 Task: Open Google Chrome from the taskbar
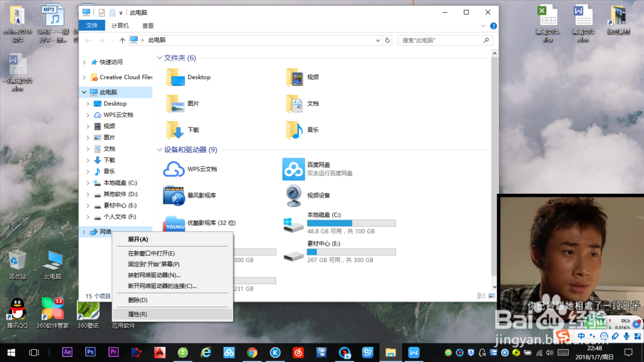252,352
